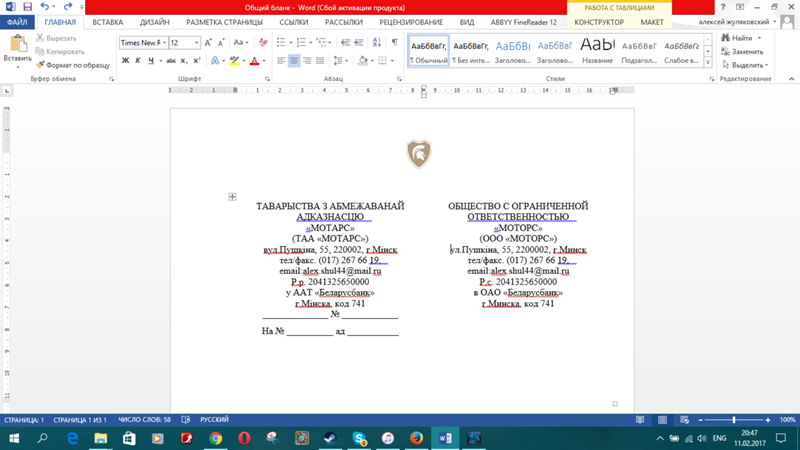800x450 pixels.
Task: Sort text A to Z icon
Action: pos(377,43)
